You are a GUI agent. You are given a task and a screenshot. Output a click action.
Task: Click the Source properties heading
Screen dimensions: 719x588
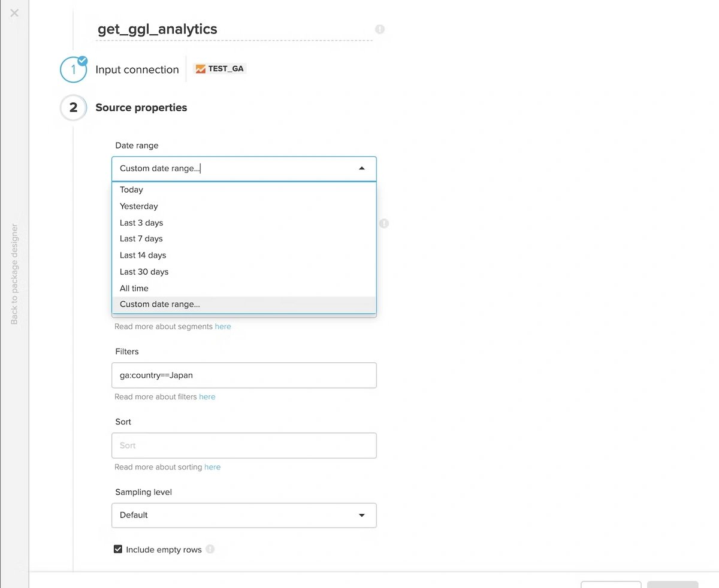tap(141, 108)
